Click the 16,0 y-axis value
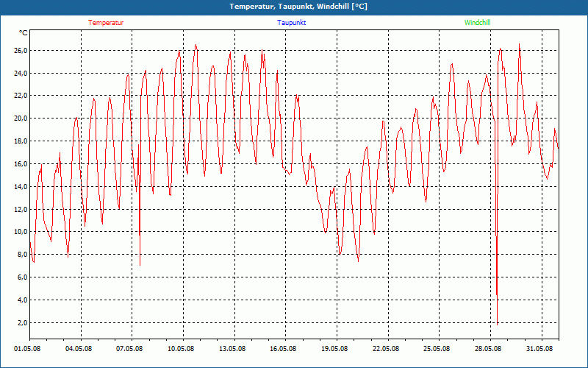This screenshot has width=588, height=368. [21, 163]
